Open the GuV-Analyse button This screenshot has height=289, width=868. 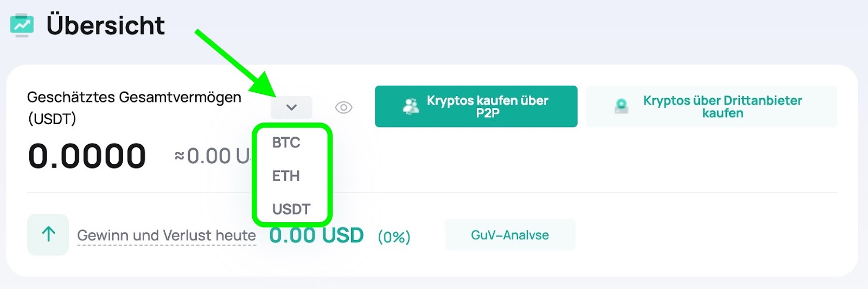pos(510,235)
